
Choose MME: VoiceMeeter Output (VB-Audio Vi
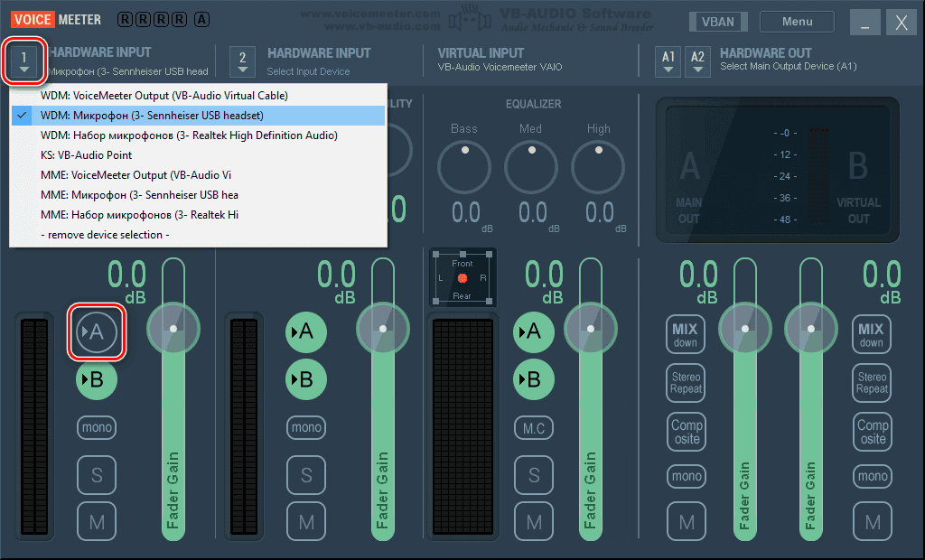coord(198,175)
